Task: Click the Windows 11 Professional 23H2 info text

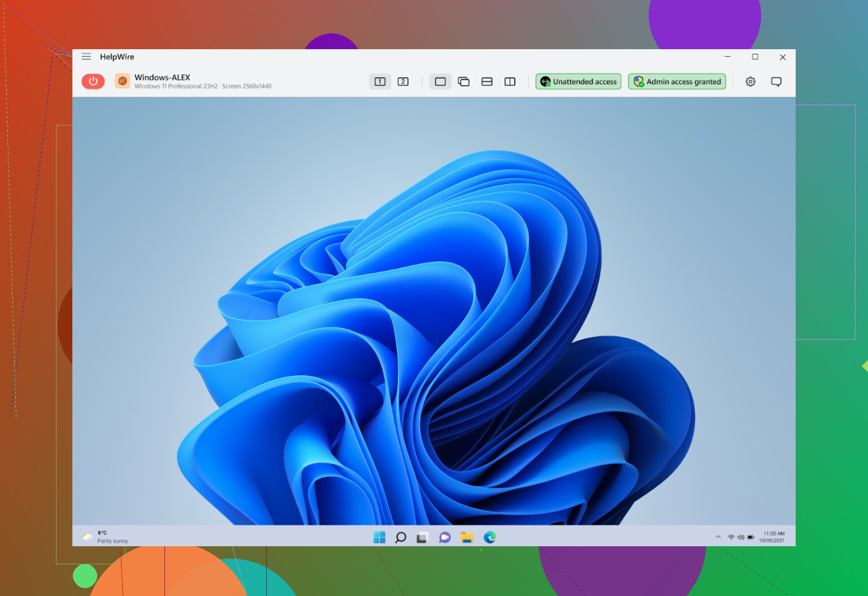Action: 203,87
